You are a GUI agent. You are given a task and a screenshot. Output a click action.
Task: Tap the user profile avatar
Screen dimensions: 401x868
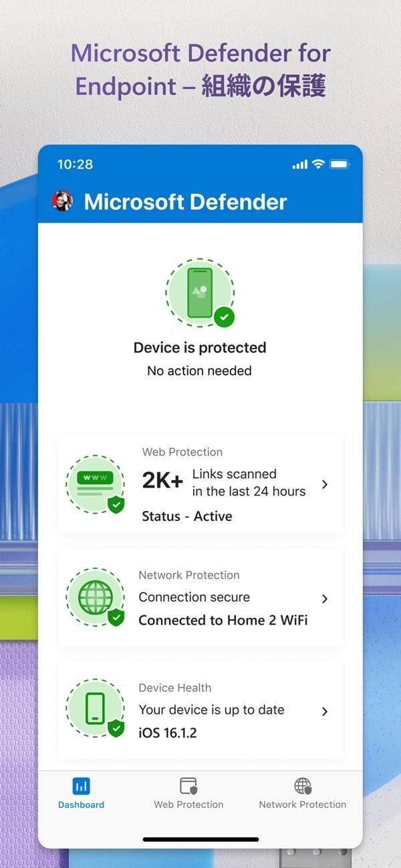coord(62,201)
